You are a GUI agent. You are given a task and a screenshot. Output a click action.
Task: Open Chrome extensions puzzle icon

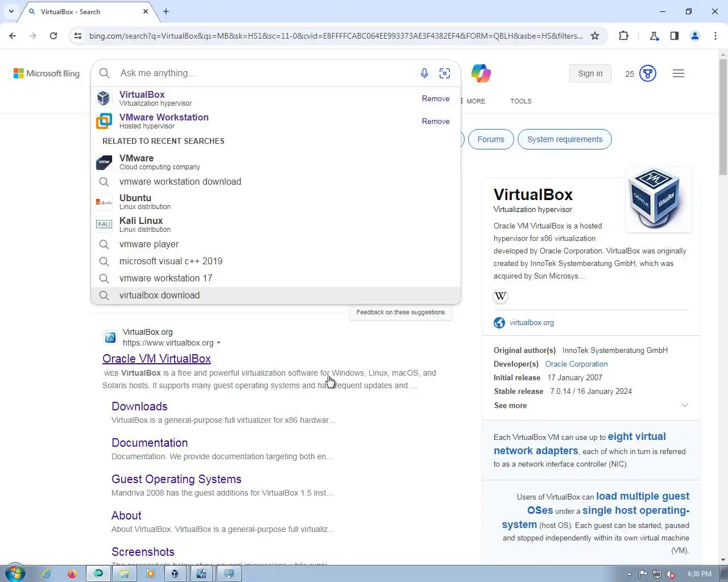[x=623, y=36]
